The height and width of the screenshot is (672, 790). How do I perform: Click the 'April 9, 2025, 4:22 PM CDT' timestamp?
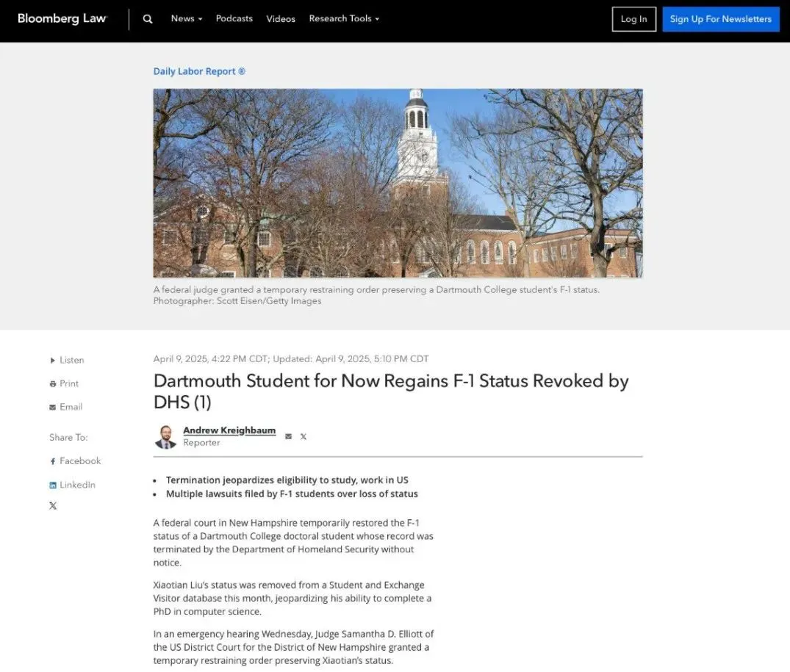pyautogui.click(x=211, y=359)
